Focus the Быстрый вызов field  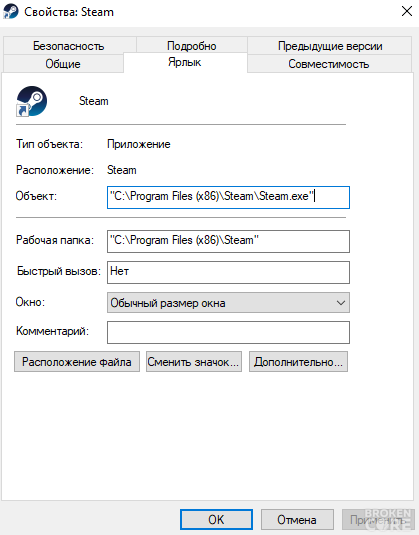coord(228,272)
